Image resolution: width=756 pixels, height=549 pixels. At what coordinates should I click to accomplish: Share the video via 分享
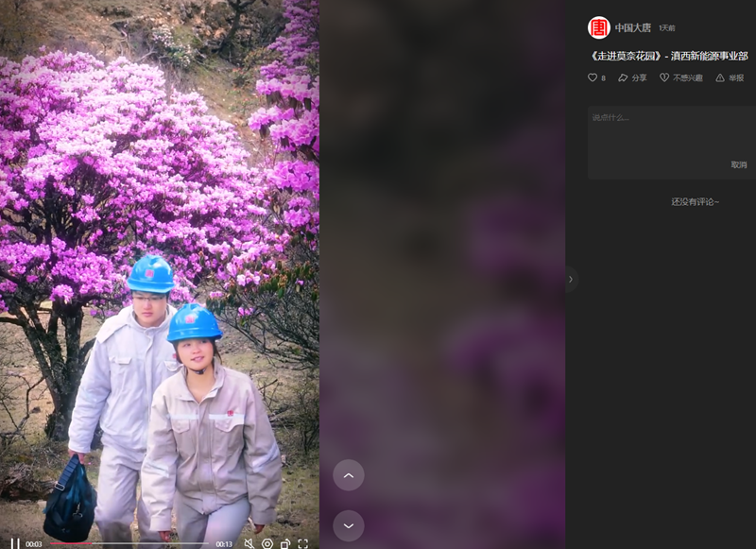coord(632,77)
